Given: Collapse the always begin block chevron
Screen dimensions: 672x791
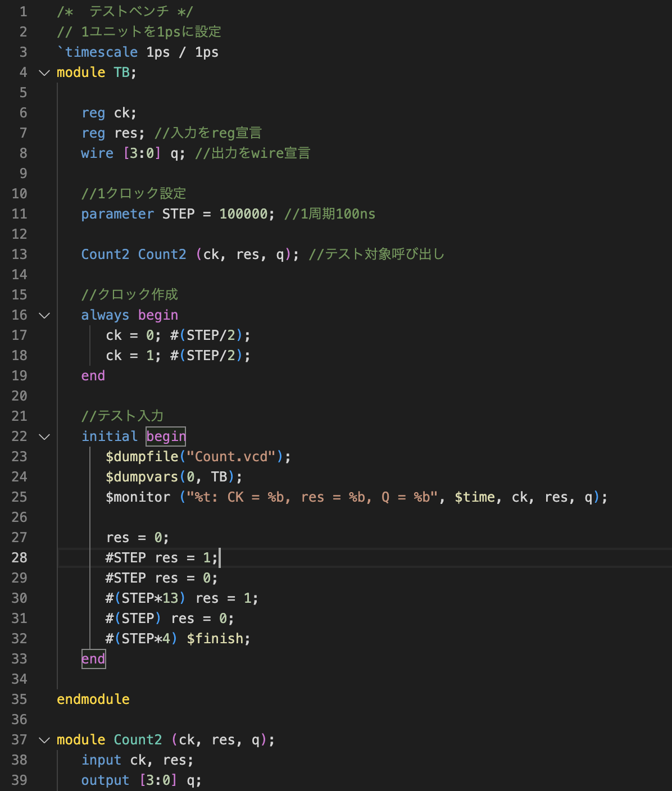Looking at the screenshot, I should (44, 315).
